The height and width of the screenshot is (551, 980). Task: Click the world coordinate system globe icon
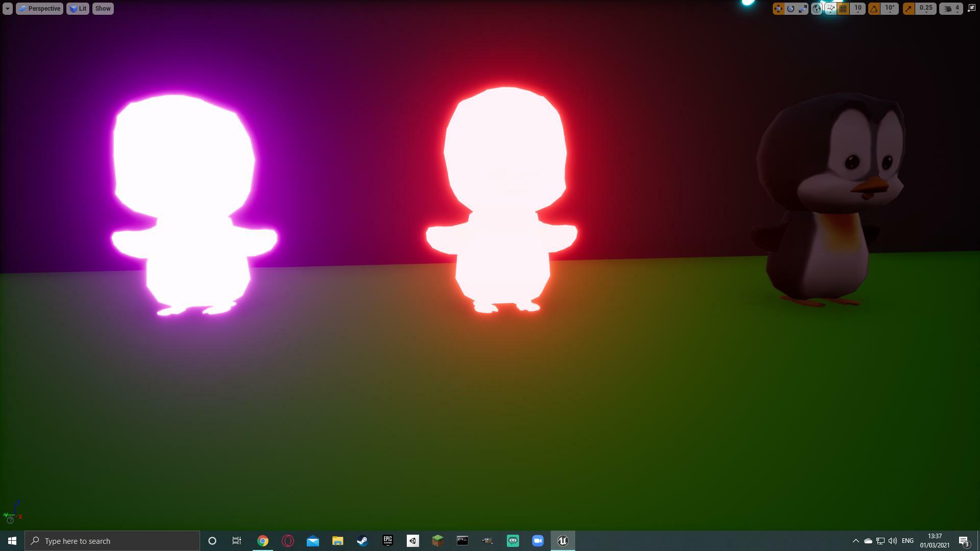coord(817,9)
